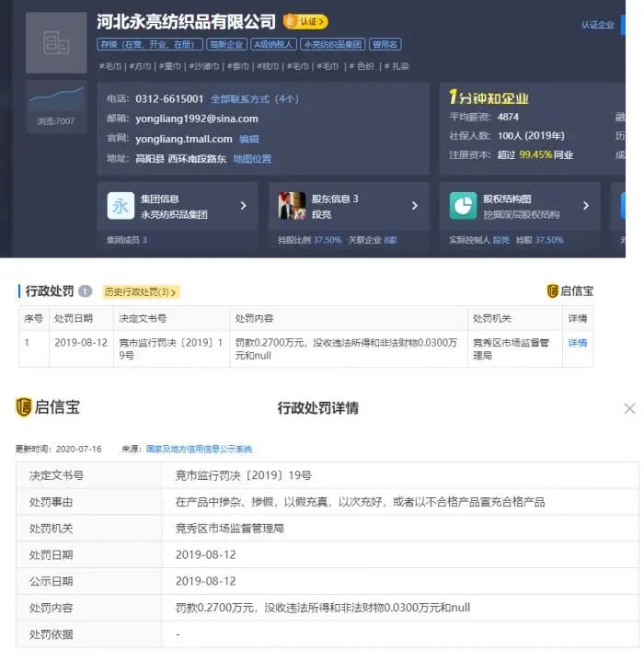Viewport: 644px width, 661px height.
Task: Expand the 集团信息 card arrow
Action: point(244,206)
